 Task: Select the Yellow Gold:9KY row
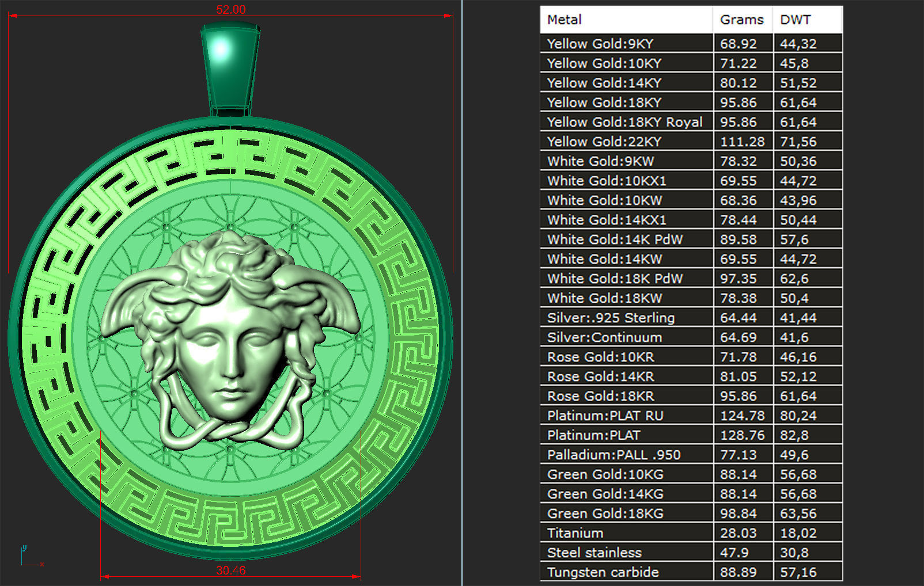[x=691, y=44]
